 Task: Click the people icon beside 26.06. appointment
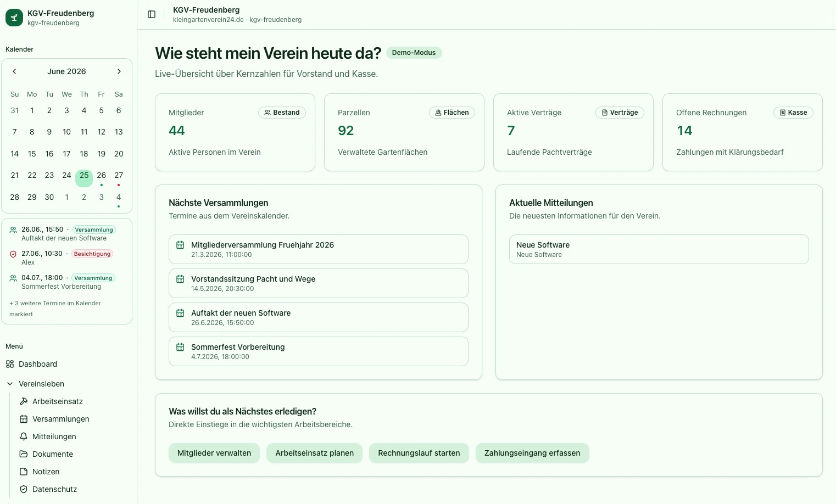(13, 230)
